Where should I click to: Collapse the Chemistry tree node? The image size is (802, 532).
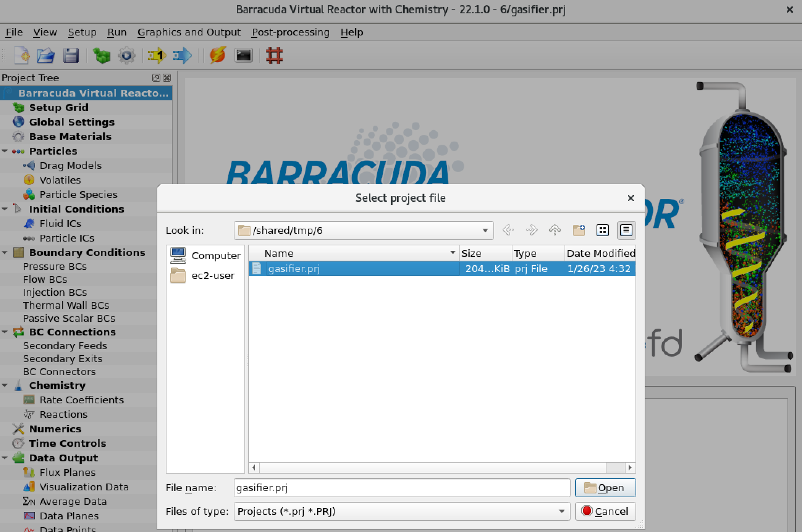click(5, 385)
